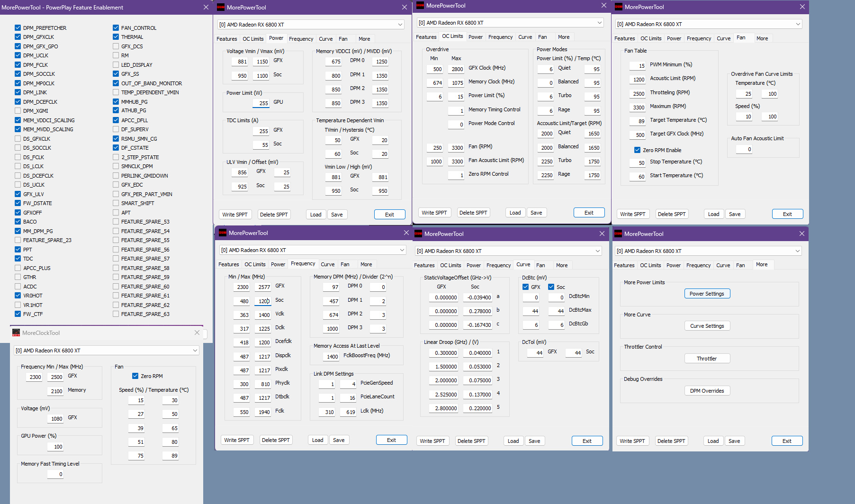Click the GFX Clock max field showing 2800
The width and height of the screenshot is (855, 504).
tap(456, 69)
